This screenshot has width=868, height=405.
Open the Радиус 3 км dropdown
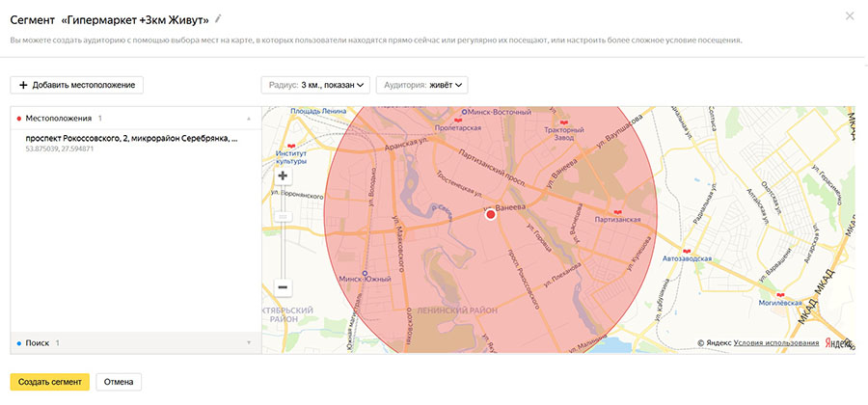click(x=315, y=85)
